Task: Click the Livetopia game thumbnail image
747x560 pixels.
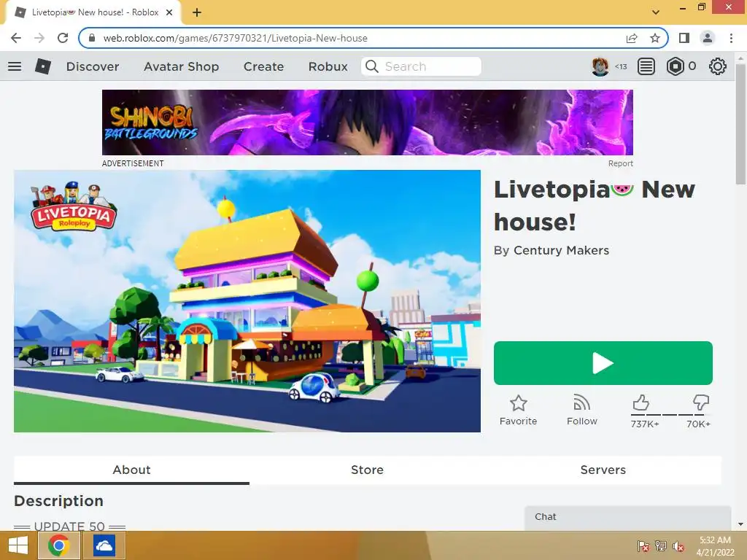Action: tap(247, 301)
